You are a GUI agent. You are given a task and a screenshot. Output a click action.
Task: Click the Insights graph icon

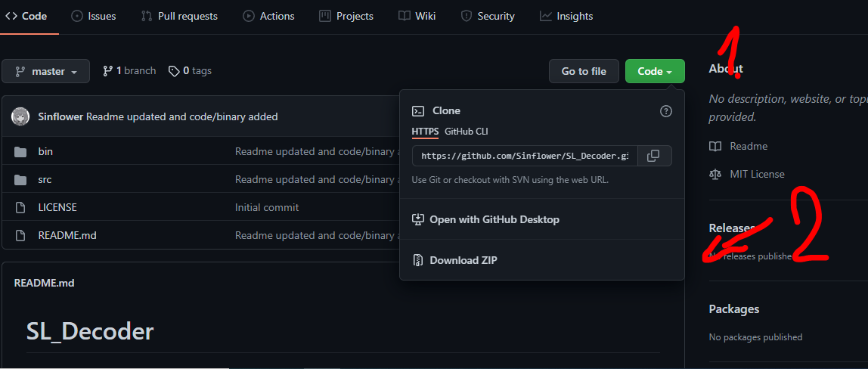(x=545, y=16)
